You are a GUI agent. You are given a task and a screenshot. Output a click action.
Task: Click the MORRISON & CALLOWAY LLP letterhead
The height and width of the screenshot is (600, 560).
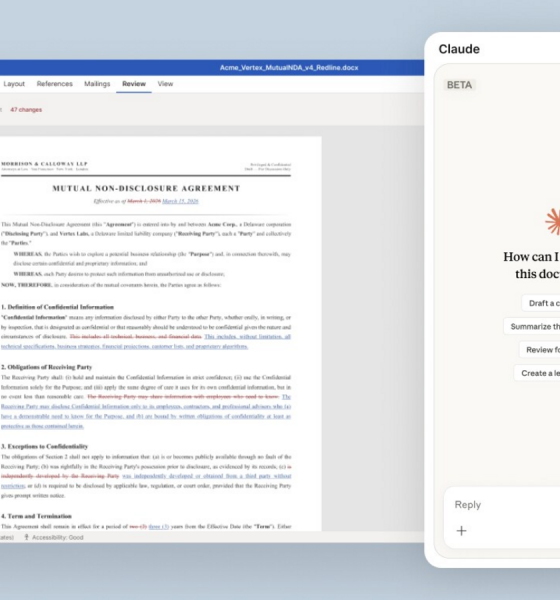point(44,164)
